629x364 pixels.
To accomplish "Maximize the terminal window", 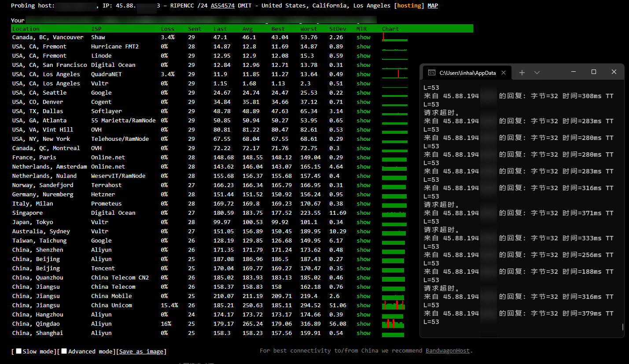I will tap(594, 72).
